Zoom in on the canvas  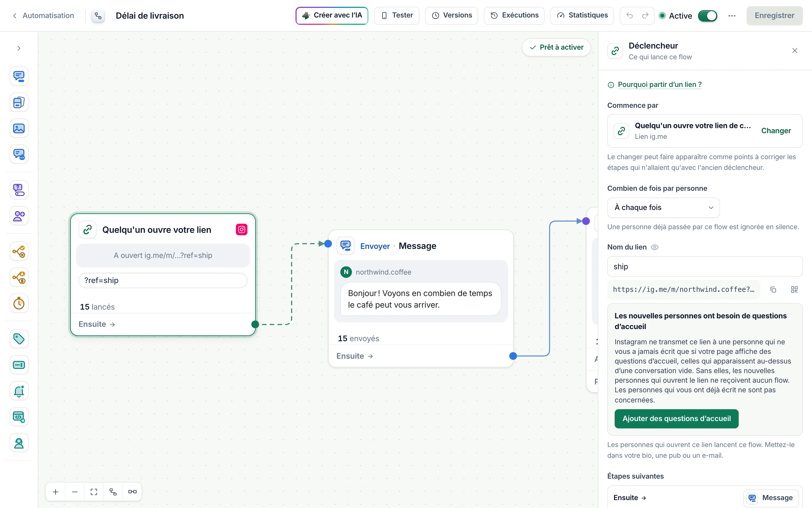[x=56, y=492]
